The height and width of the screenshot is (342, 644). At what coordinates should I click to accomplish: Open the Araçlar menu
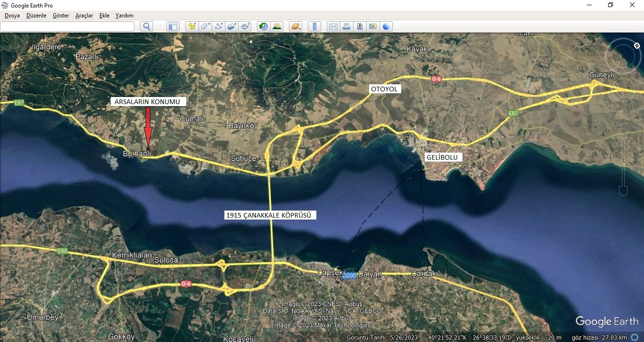84,16
